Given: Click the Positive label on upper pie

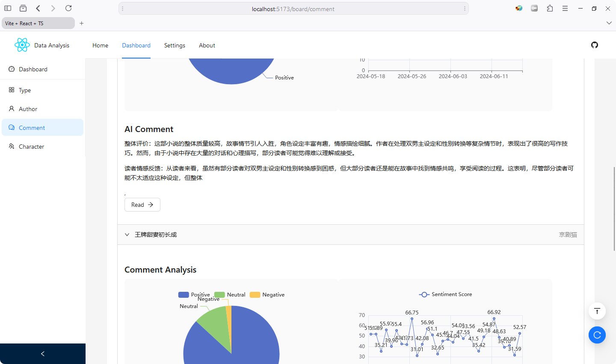Looking at the screenshot, I should (x=284, y=77).
